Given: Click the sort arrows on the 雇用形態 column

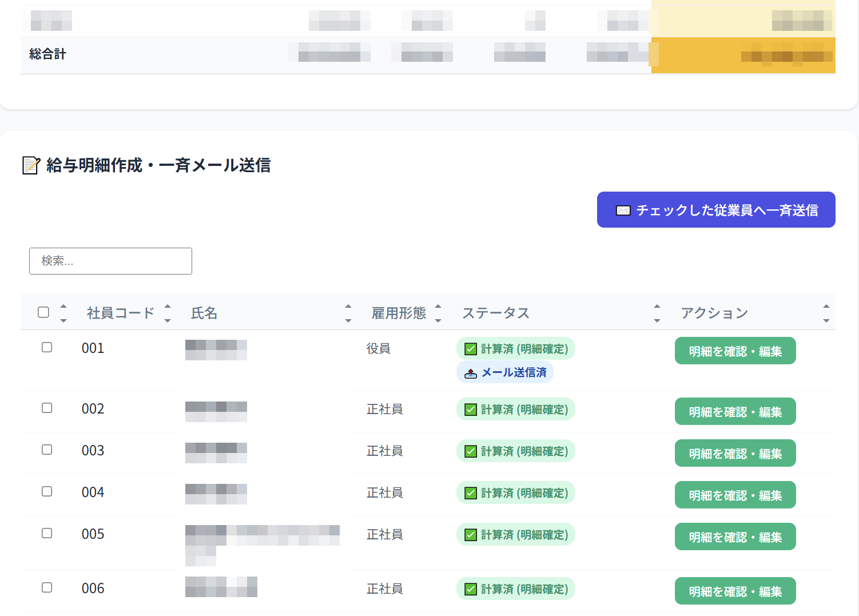Looking at the screenshot, I should (438, 312).
